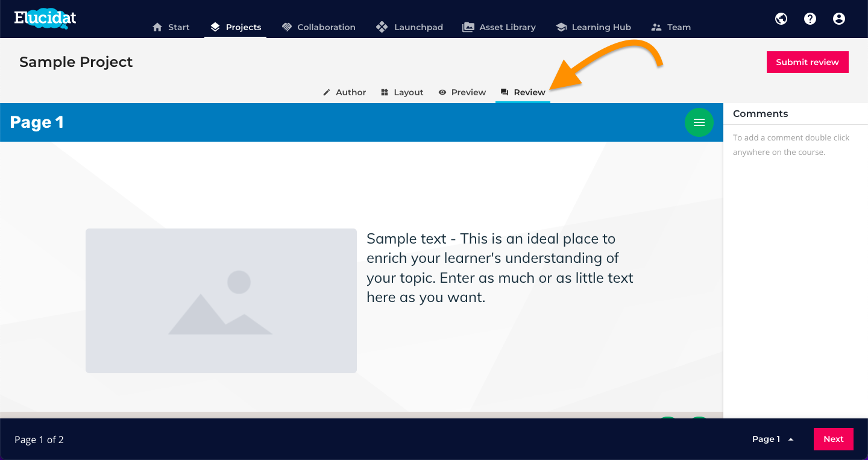
Task: Click the Submit review button
Action: [x=808, y=62]
